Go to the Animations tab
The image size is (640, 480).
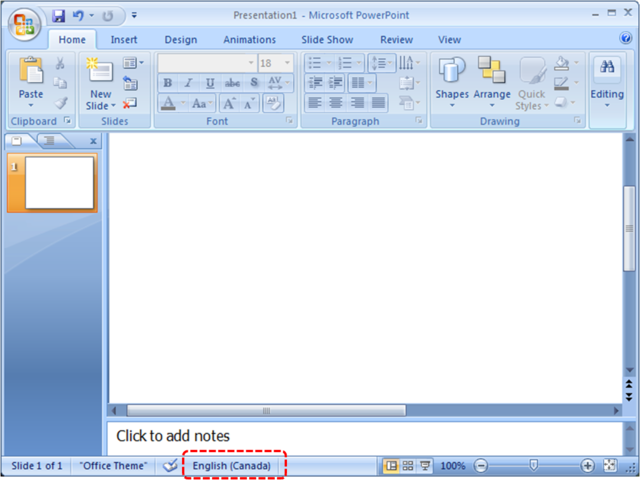(249, 40)
